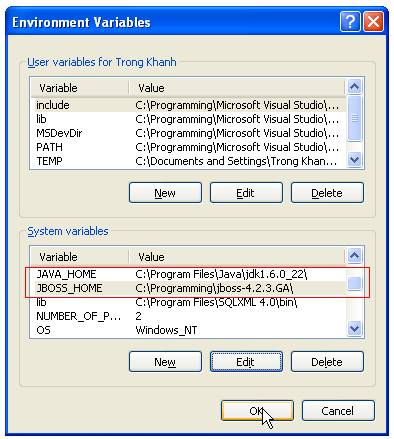
Task: Click the Cancel button
Action: [x=338, y=411]
